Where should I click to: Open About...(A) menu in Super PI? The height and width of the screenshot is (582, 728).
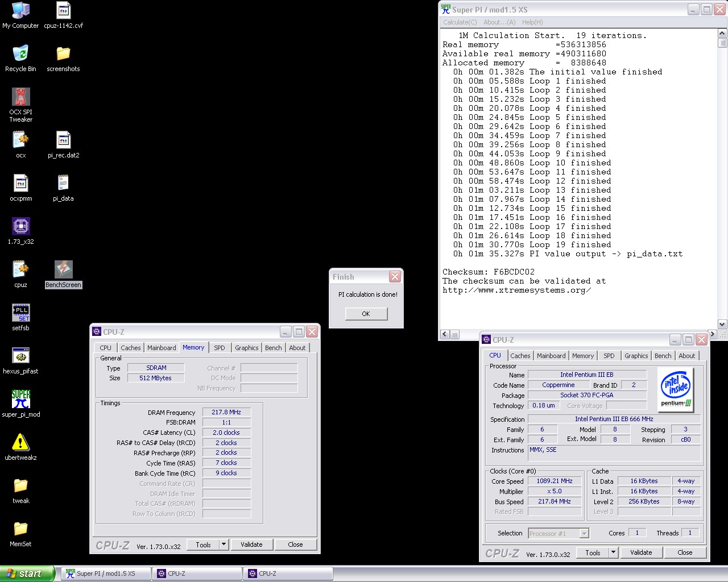click(x=499, y=22)
